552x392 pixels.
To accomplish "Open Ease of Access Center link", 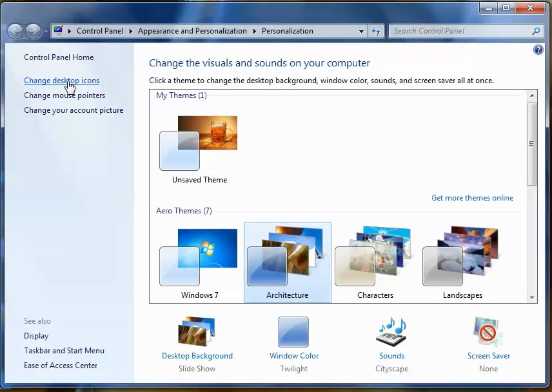I will pyautogui.click(x=61, y=366).
